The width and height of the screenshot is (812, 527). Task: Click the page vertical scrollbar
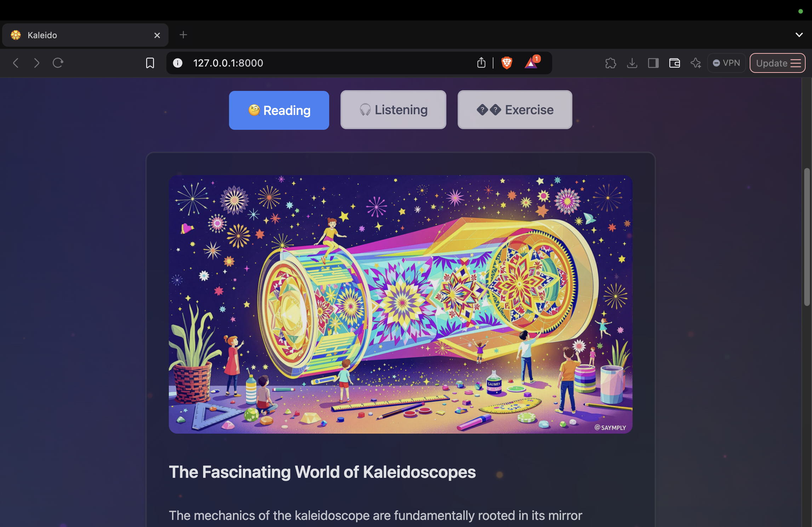tap(807, 237)
